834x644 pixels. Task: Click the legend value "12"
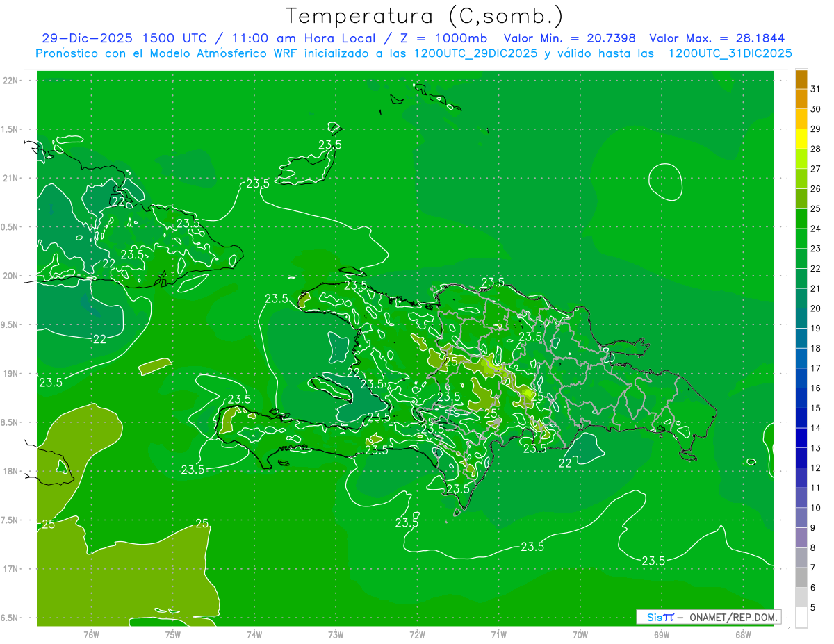tap(815, 467)
